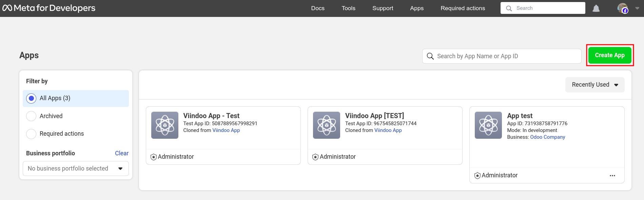The width and height of the screenshot is (644, 200).
Task: Open the three-dot menu on App test card
Action: point(612,176)
